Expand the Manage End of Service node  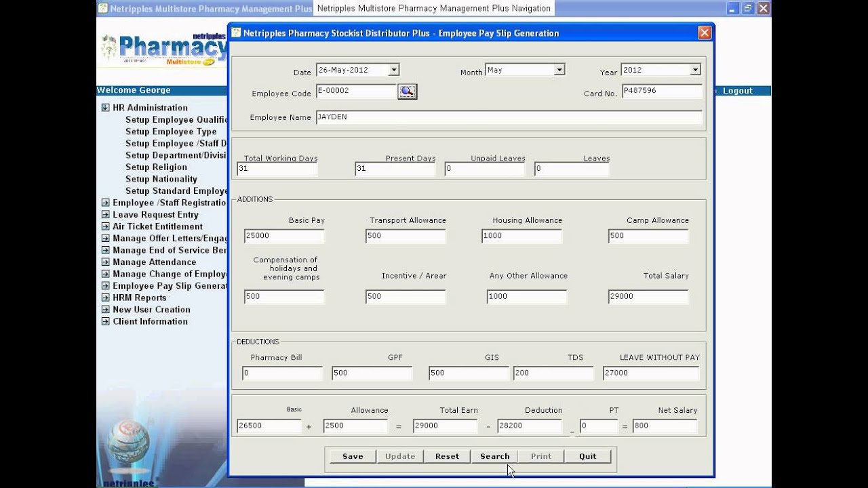point(105,250)
